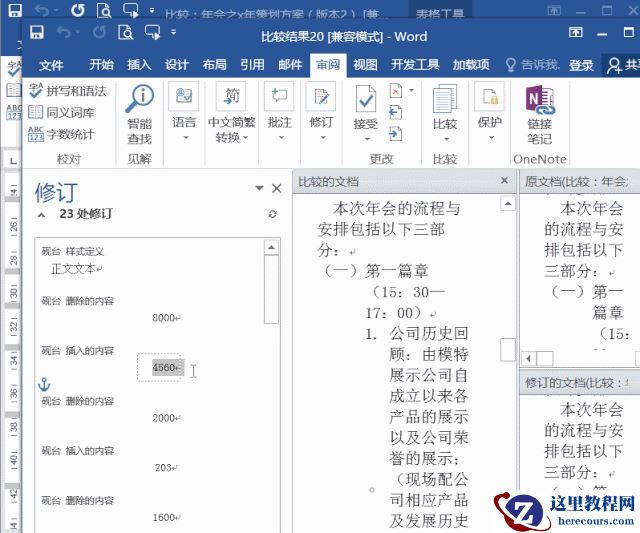Viewport: 640px width, 533px height.
Task: Switch to the 布局 ribbon tab
Action: pyautogui.click(x=214, y=64)
